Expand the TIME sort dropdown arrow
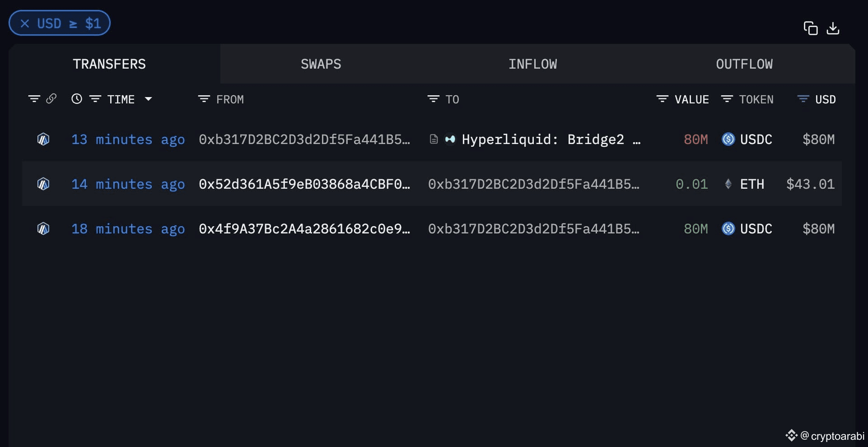868x447 pixels. click(x=149, y=99)
